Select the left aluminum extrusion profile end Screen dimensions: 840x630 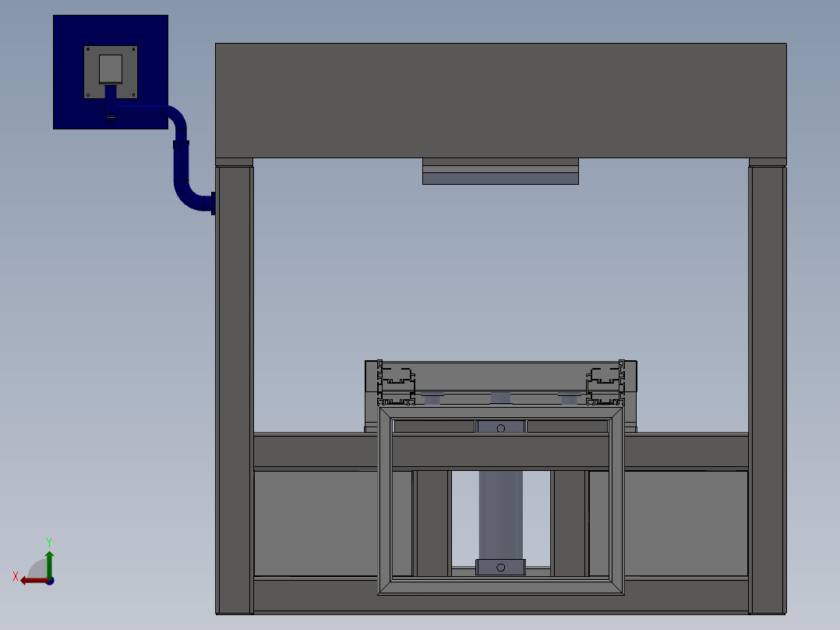point(395,382)
